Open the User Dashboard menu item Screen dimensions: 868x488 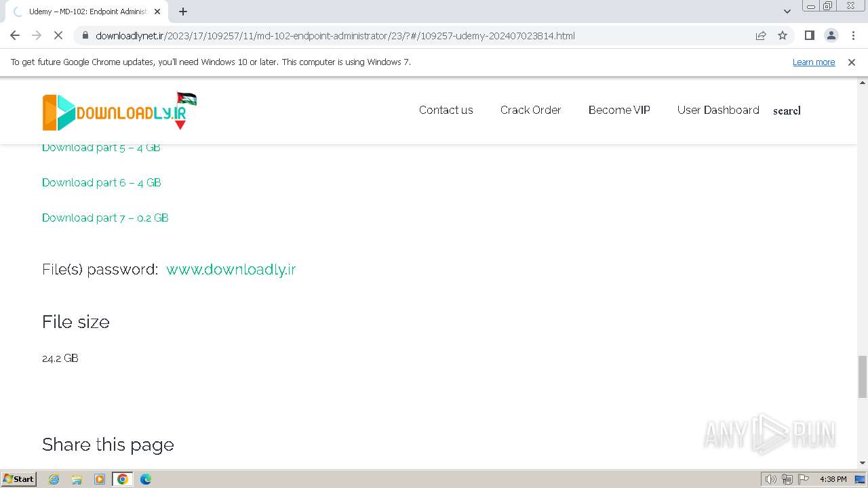(718, 110)
